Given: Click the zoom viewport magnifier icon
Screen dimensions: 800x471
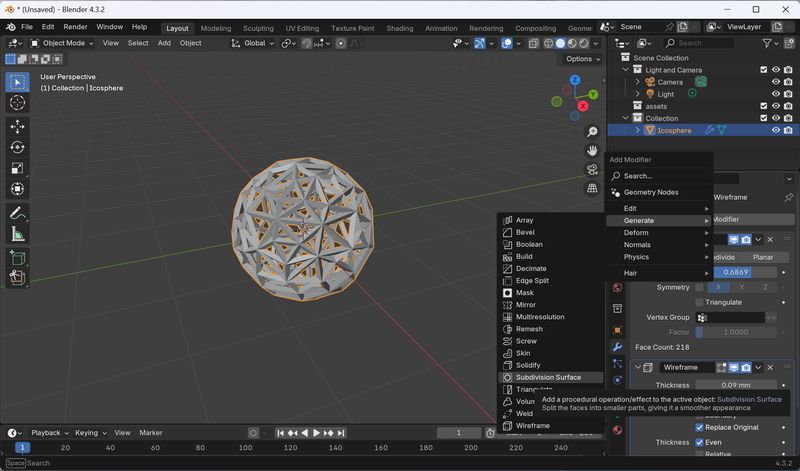Looking at the screenshot, I should 592,132.
